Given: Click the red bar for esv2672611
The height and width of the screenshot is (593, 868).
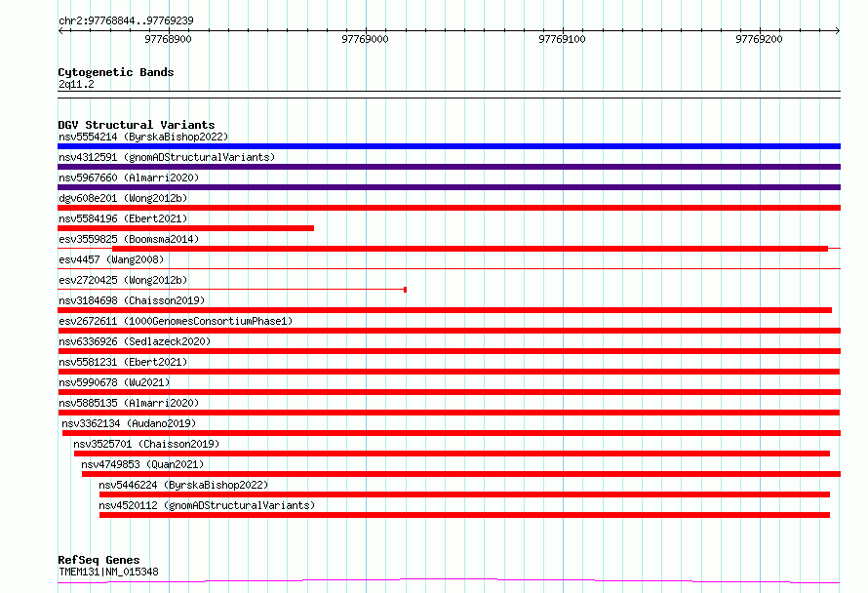Looking at the screenshot, I should (x=449, y=331).
